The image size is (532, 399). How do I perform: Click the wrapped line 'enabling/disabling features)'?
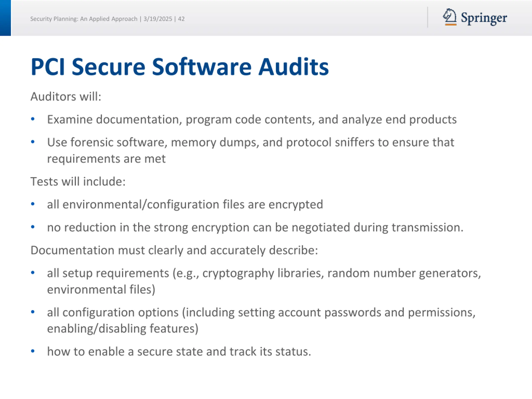123,329
